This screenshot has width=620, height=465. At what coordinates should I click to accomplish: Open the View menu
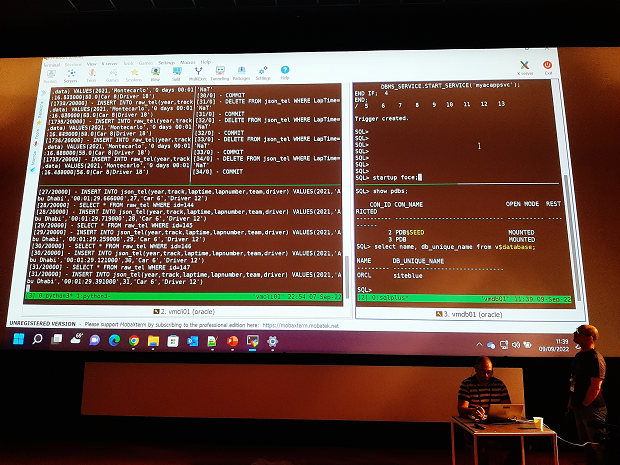click(x=92, y=64)
